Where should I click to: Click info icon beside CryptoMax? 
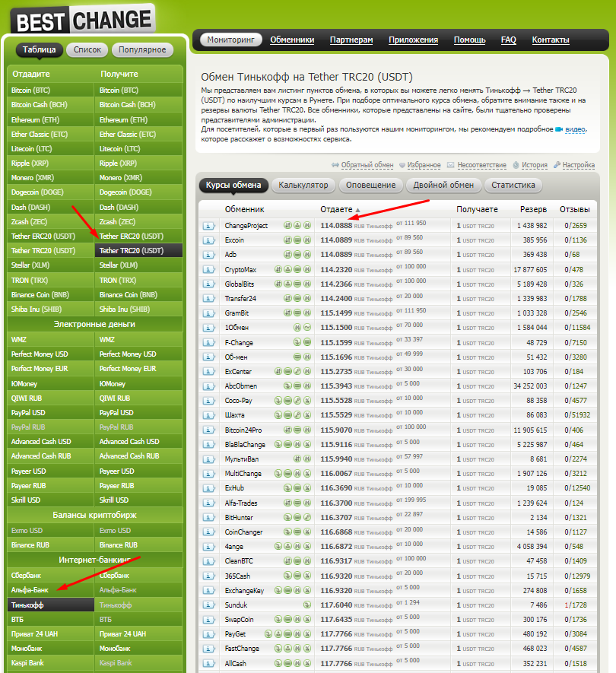(208, 269)
